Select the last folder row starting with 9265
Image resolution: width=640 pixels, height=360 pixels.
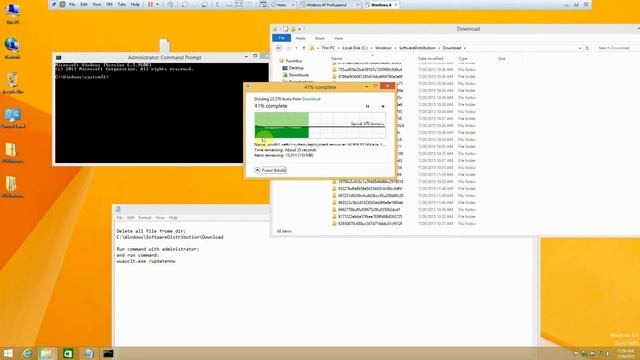click(x=404, y=224)
